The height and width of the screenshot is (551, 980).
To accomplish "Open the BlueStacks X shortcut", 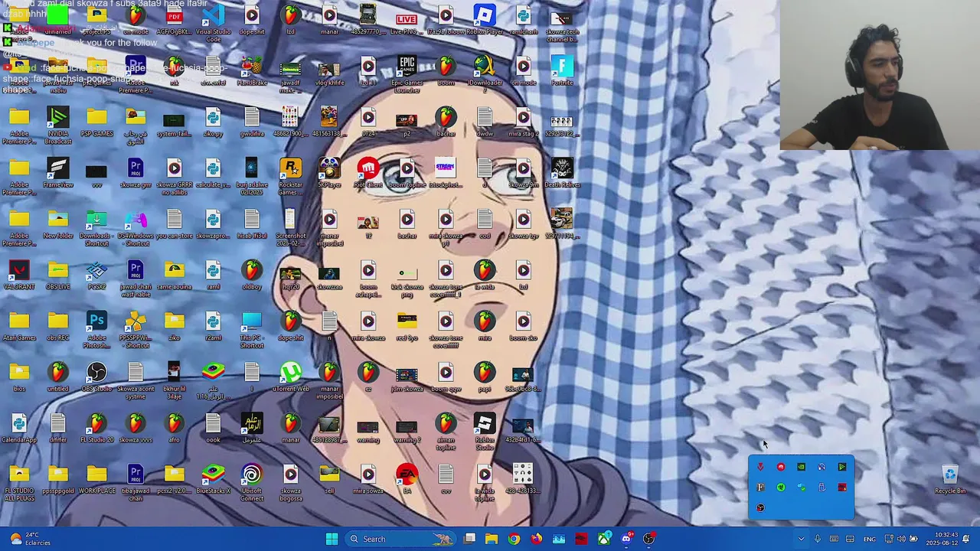I will point(213,480).
